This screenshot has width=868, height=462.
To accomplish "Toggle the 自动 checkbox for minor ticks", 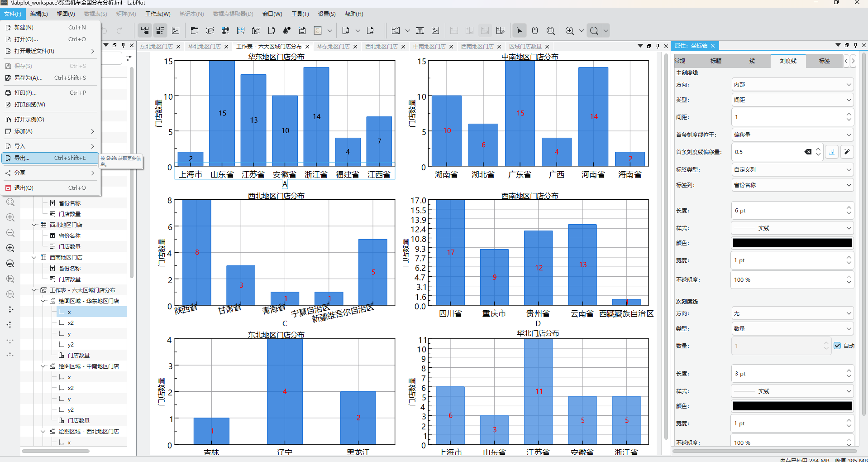I will tap(837, 346).
